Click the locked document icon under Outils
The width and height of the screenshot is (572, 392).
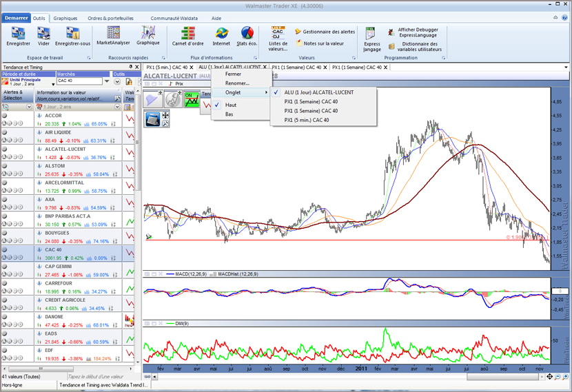(129, 81)
